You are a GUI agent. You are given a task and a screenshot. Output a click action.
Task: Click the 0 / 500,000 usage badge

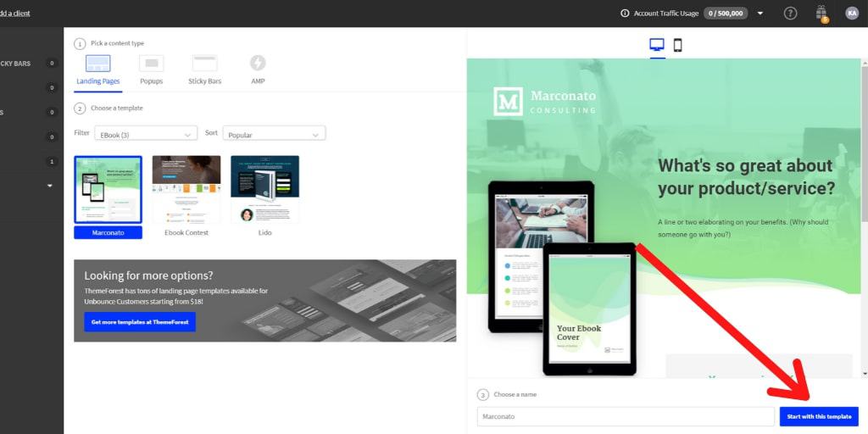726,14
